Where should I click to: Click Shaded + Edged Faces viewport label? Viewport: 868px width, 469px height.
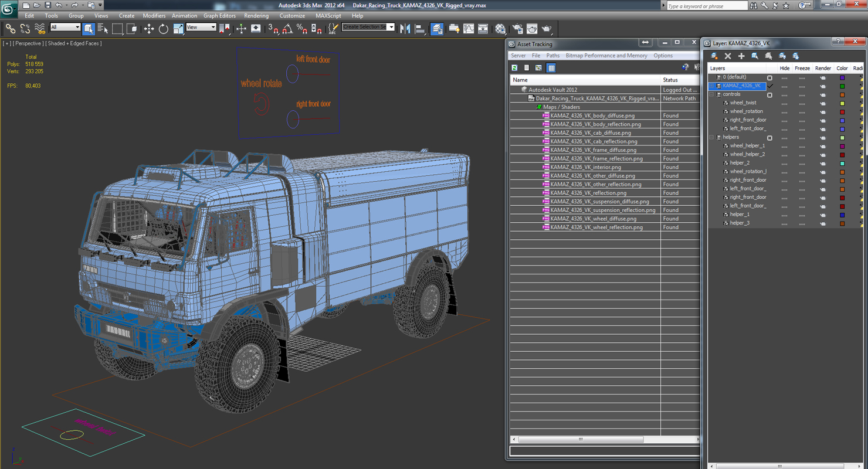pos(74,43)
